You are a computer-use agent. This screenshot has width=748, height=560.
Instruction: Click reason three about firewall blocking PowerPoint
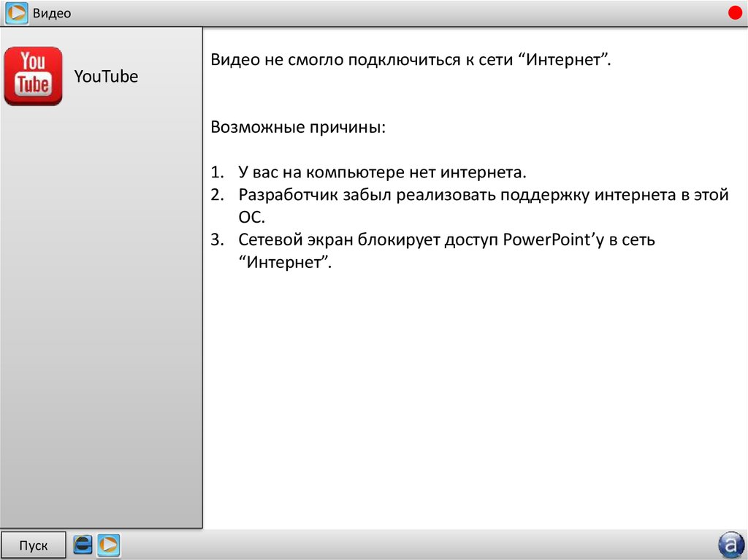click(x=446, y=239)
